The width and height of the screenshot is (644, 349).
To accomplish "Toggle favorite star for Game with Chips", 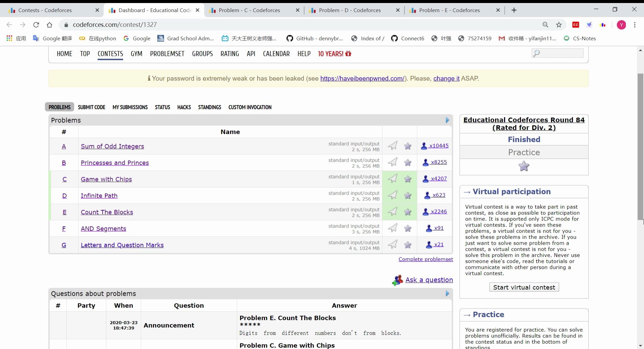I will pos(408,179).
